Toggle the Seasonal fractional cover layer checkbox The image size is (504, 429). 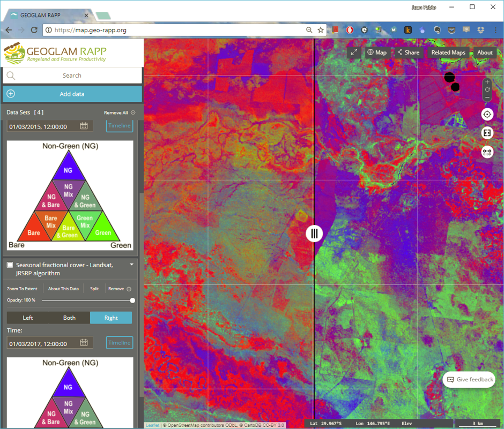(x=9, y=265)
